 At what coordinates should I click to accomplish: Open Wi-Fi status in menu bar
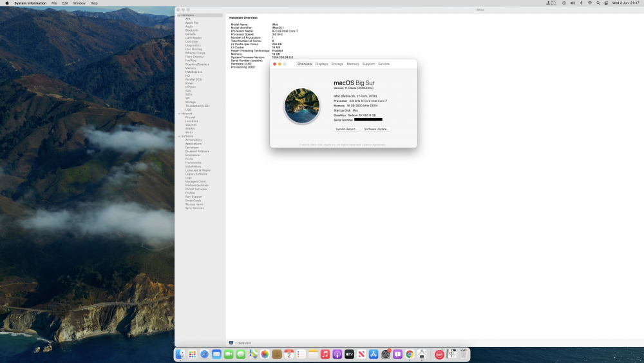[x=590, y=3]
